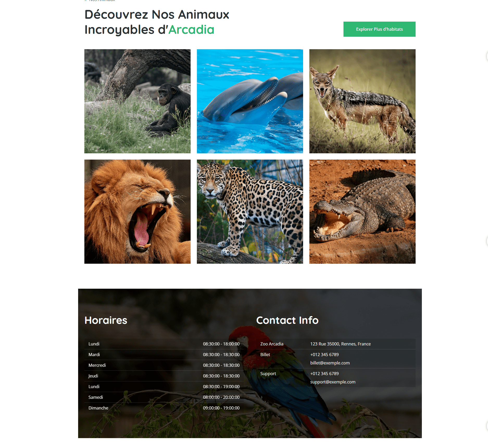Viewport: 488px width, 448px height.
Task: Click the Explorer Plus d'habitats button
Action: point(379,29)
